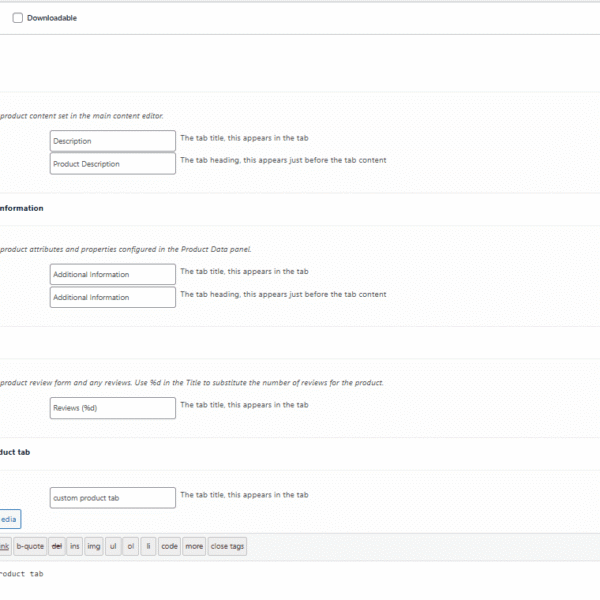Apply the del strikethrough tag

56,546
